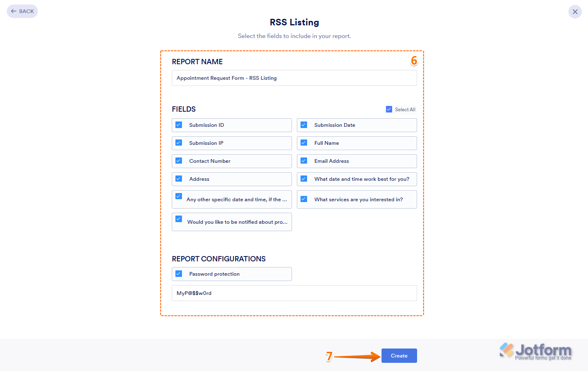Viewport: 588px width, 371px height.
Task: Uncheck the Submission ID field
Action: [x=179, y=125]
